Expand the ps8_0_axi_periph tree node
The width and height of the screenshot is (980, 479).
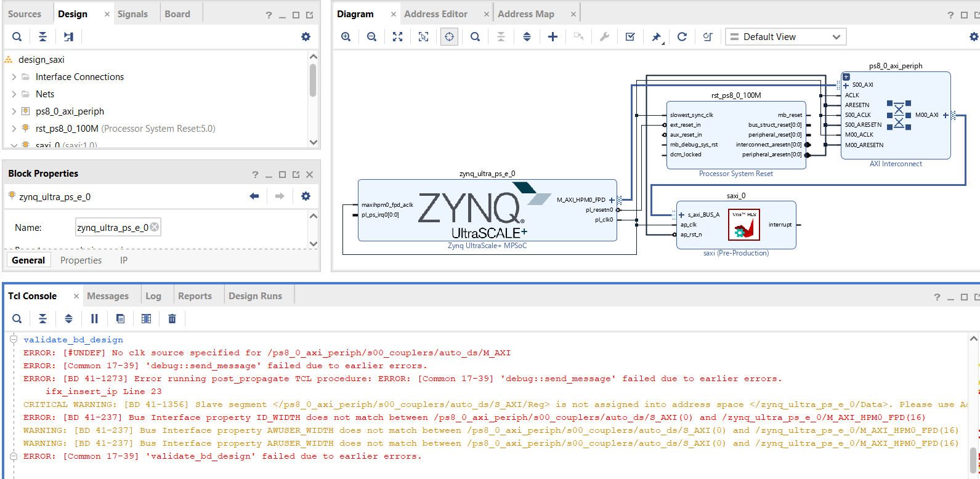pyautogui.click(x=14, y=111)
